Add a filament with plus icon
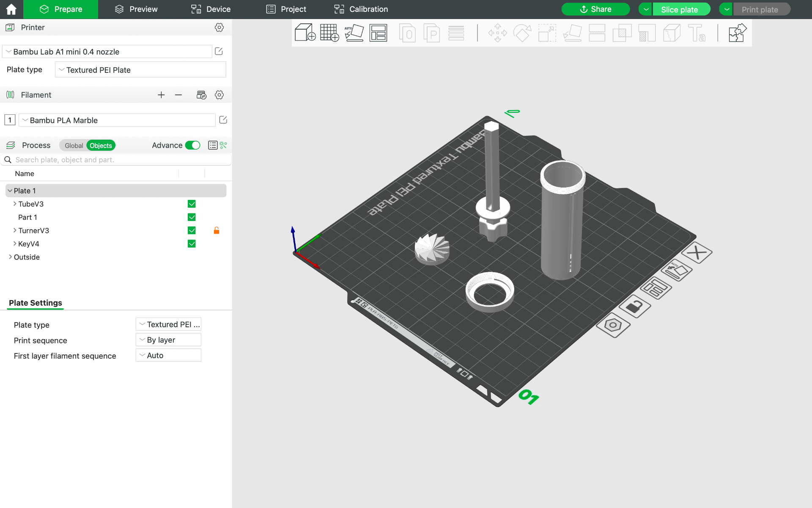The width and height of the screenshot is (812, 508). tap(161, 95)
